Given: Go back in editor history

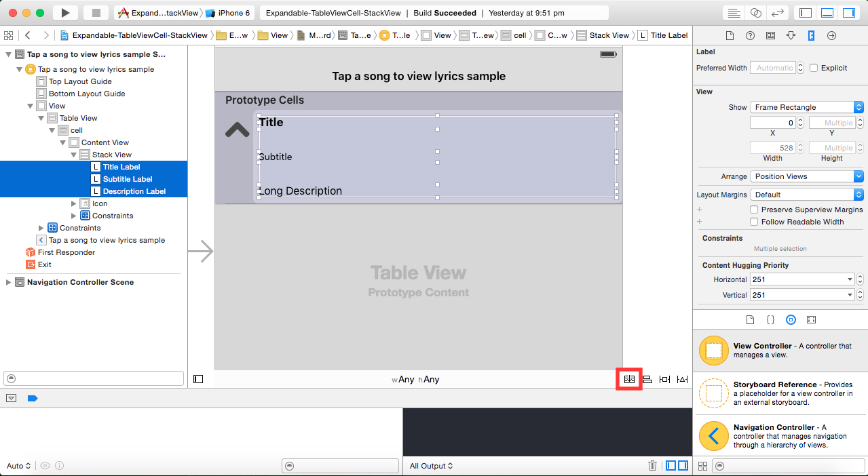Looking at the screenshot, I should click(27, 35).
